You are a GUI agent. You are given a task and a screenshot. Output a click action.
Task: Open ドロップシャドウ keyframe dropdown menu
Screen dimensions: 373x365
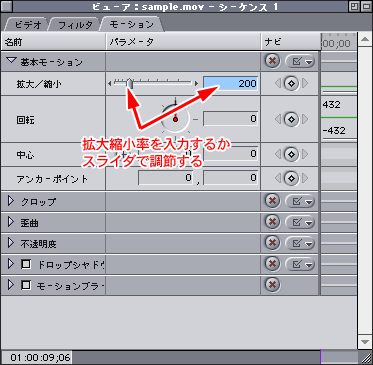coord(300,264)
